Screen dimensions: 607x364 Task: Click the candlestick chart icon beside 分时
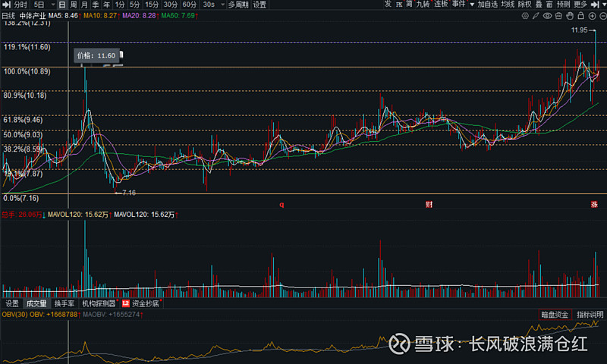pos(8,5)
